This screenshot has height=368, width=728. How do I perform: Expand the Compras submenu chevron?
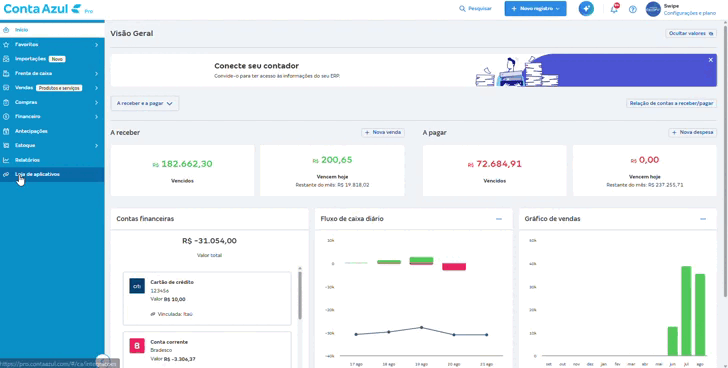click(x=97, y=102)
